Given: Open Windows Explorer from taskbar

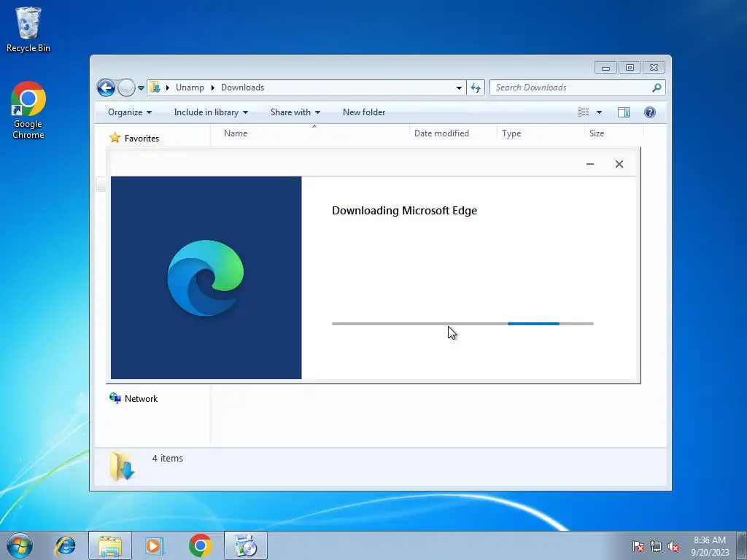Looking at the screenshot, I should [x=109, y=545].
